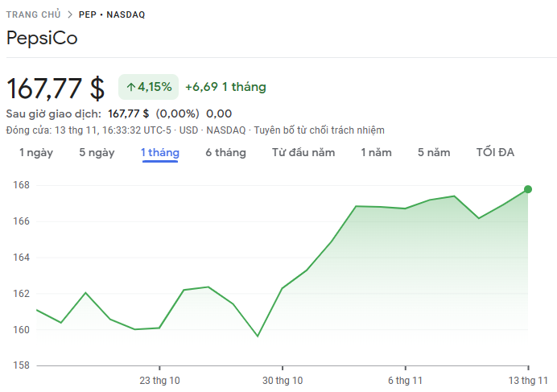
Task: Click the 158 y-axis value
Action: pyautogui.click(x=21, y=365)
